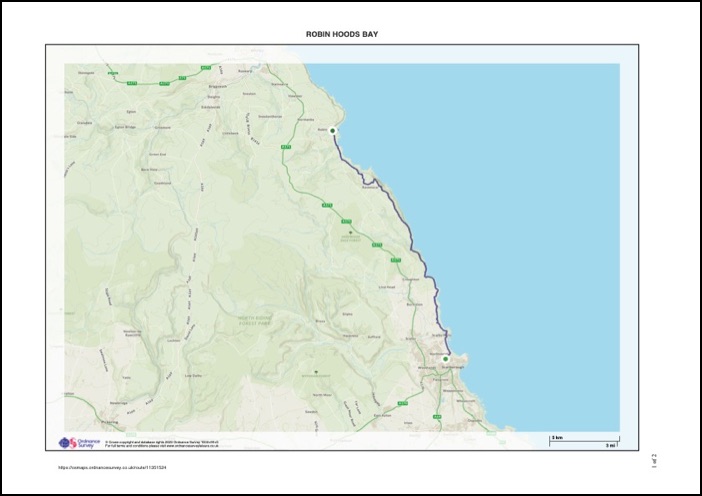The image size is (702, 496).
Task: Click the Scarborough town label
Action: [x=453, y=367]
